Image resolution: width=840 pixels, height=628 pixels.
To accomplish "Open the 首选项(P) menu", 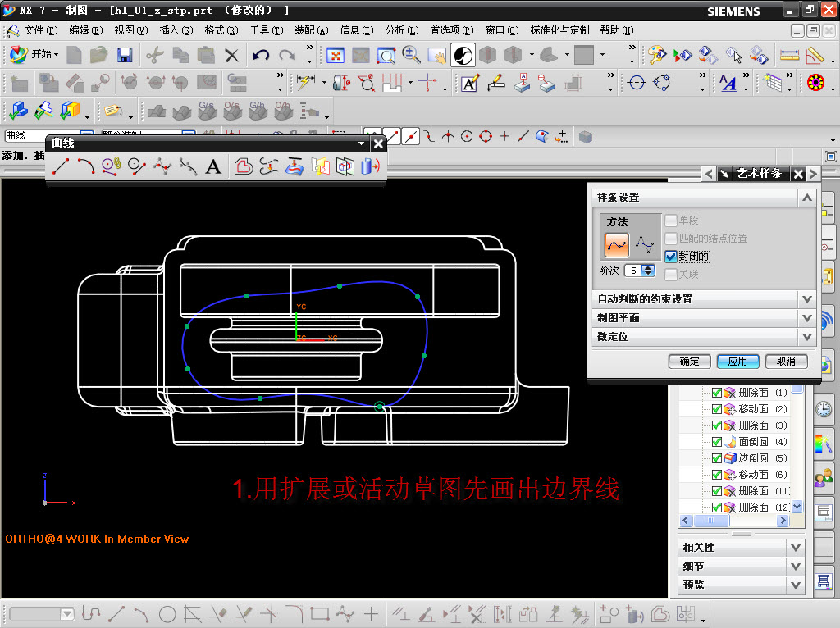I will tap(452, 30).
